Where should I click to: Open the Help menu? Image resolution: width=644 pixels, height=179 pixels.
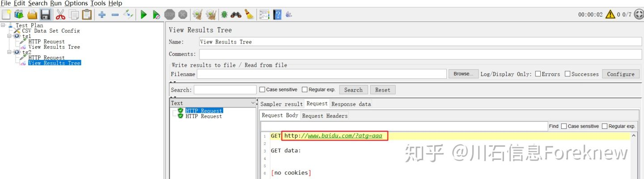coord(115,3)
